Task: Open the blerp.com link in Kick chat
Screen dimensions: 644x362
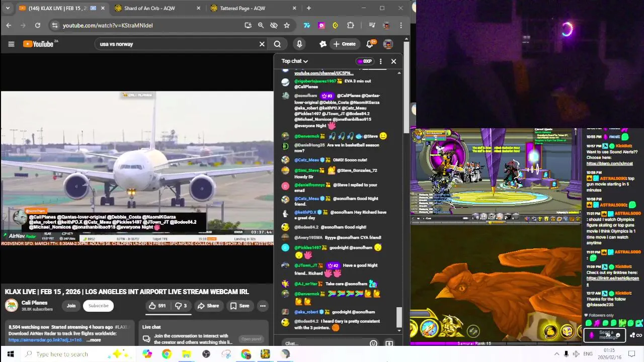Action: pos(610,163)
